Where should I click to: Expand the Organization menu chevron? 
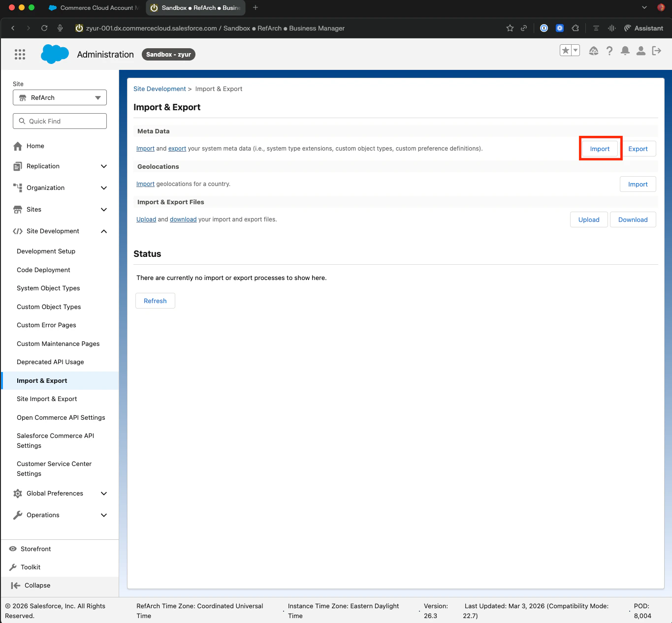[104, 188]
